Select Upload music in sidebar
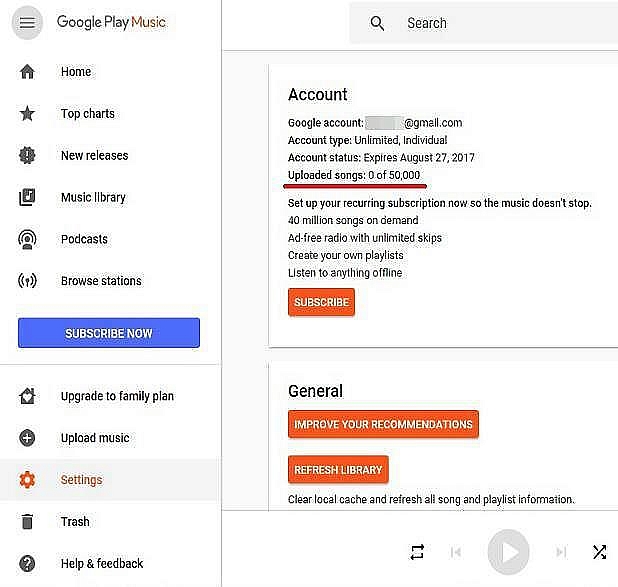Viewport: 618px width, 587px height. tap(95, 438)
